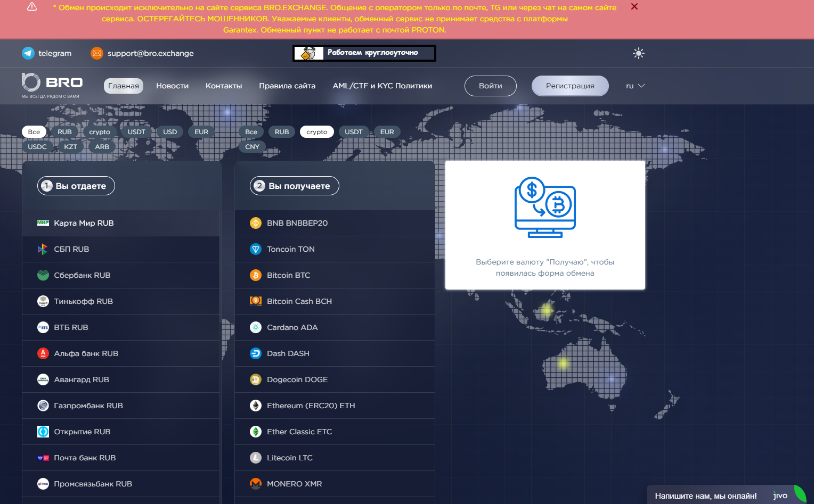Click the Ethereum (ERC20) ETH icon

[256, 406]
